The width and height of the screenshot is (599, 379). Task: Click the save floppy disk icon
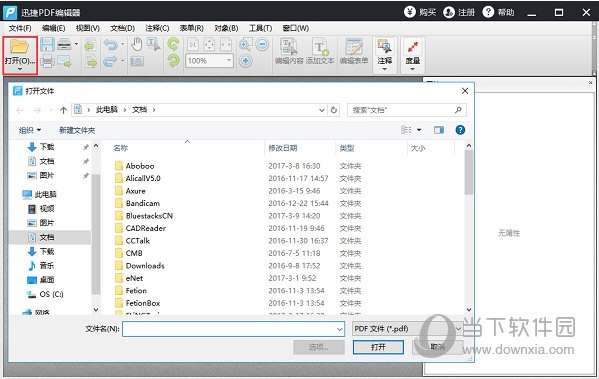(x=47, y=45)
